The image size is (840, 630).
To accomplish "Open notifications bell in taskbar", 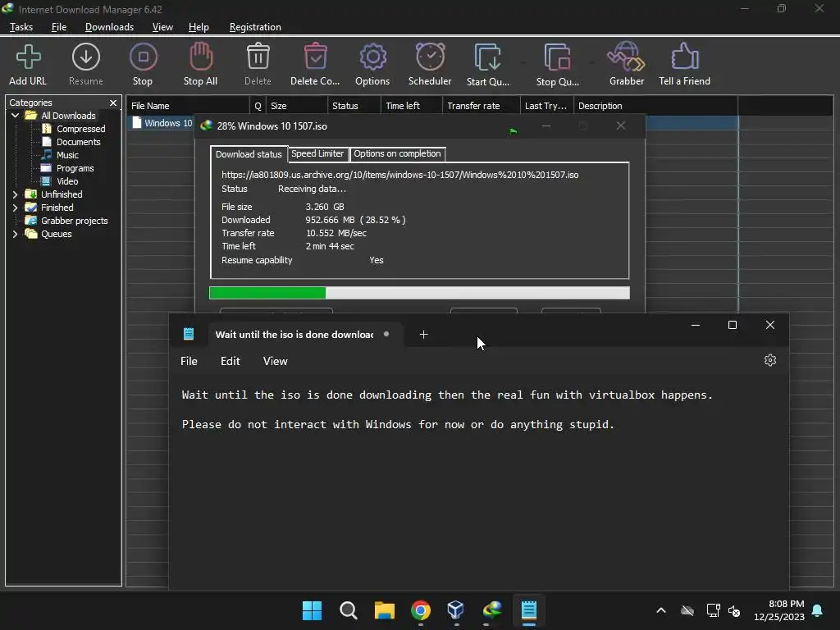I will coord(818,610).
